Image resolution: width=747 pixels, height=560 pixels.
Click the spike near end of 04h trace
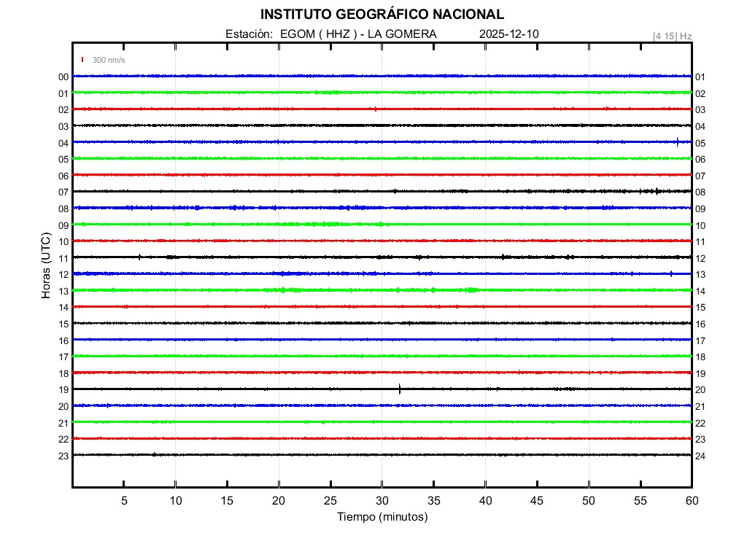[x=678, y=142]
